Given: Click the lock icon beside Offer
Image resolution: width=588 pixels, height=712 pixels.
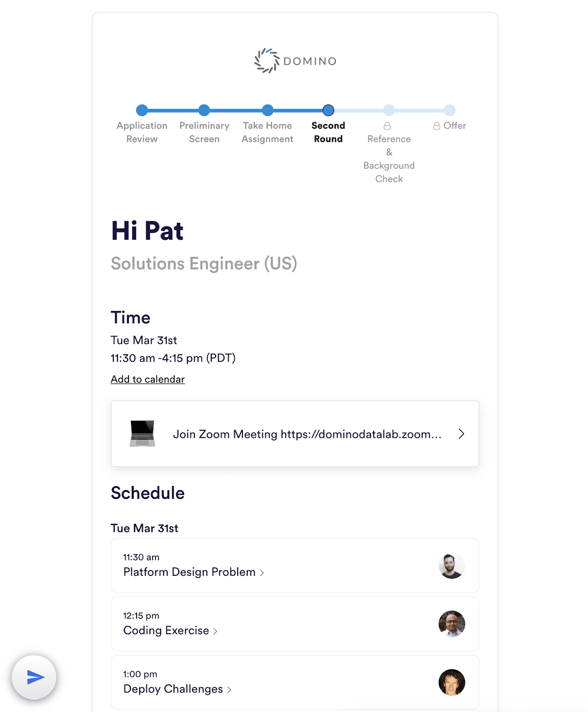Looking at the screenshot, I should [437, 126].
